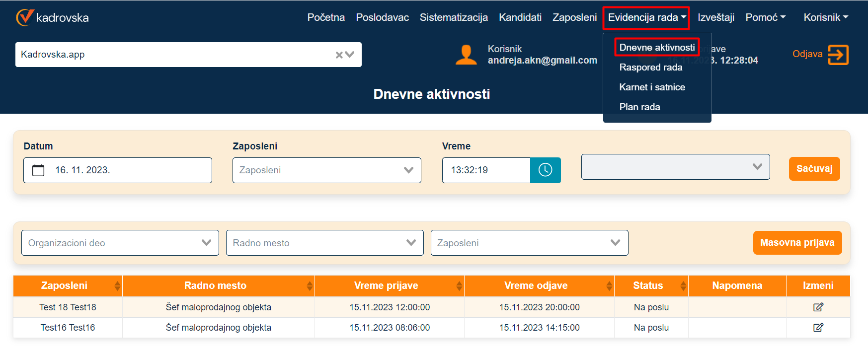868x353 pixels.
Task: Click the Masovna prijava button
Action: (x=797, y=243)
